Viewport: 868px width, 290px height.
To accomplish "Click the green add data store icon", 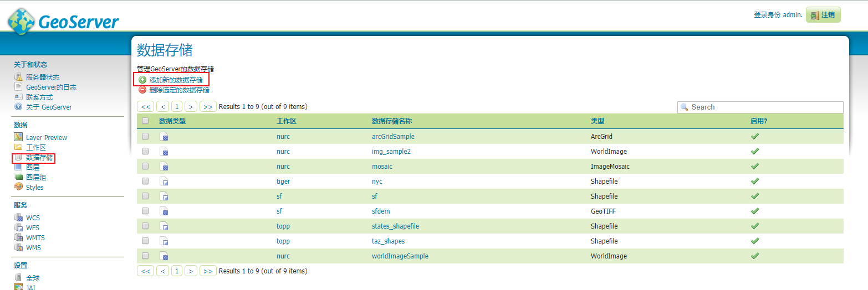I will [142, 80].
